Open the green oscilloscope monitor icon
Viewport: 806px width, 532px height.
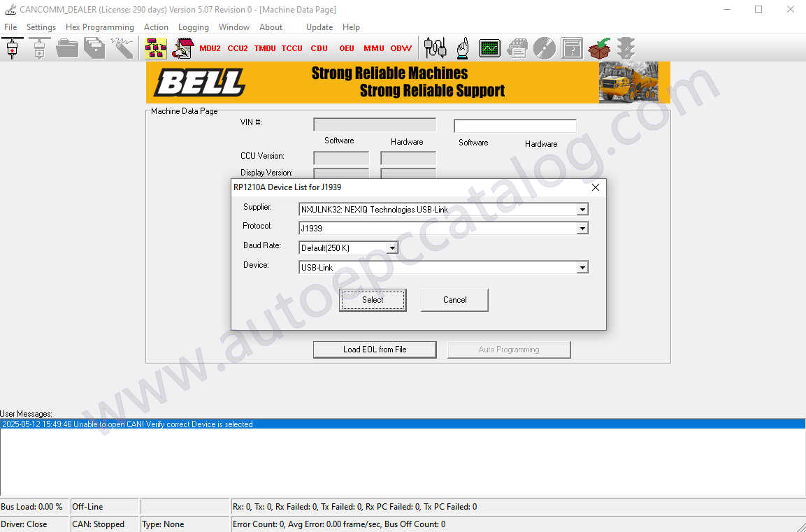pos(489,48)
